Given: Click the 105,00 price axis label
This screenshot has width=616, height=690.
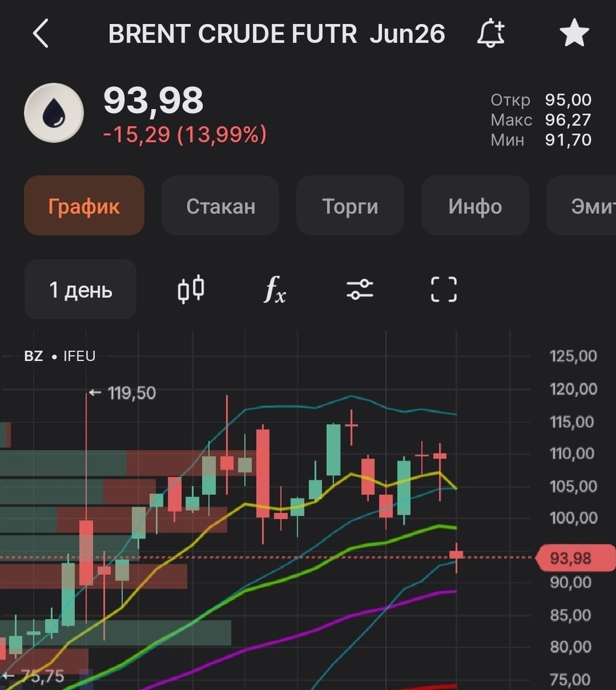Looking at the screenshot, I should click(573, 486).
